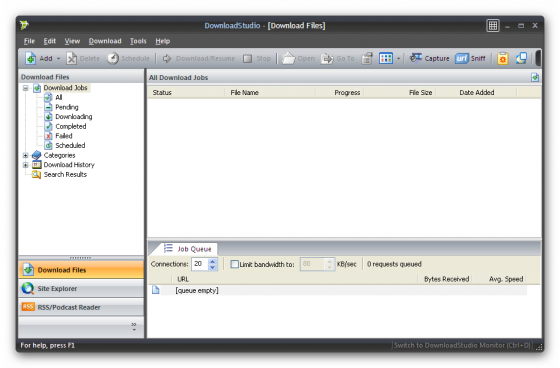Click green icon in All Download Jobs header
Image resolution: width=560 pixels, height=368 pixels.
(x=535, y=77)
